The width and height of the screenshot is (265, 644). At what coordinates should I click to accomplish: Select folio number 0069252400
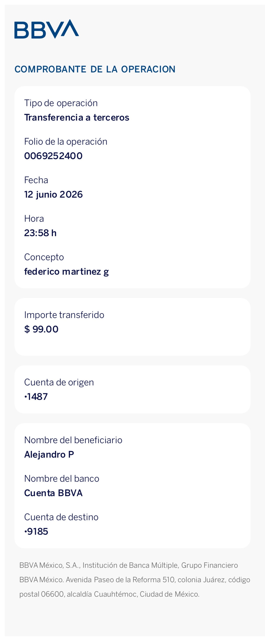tap(53, 156)
